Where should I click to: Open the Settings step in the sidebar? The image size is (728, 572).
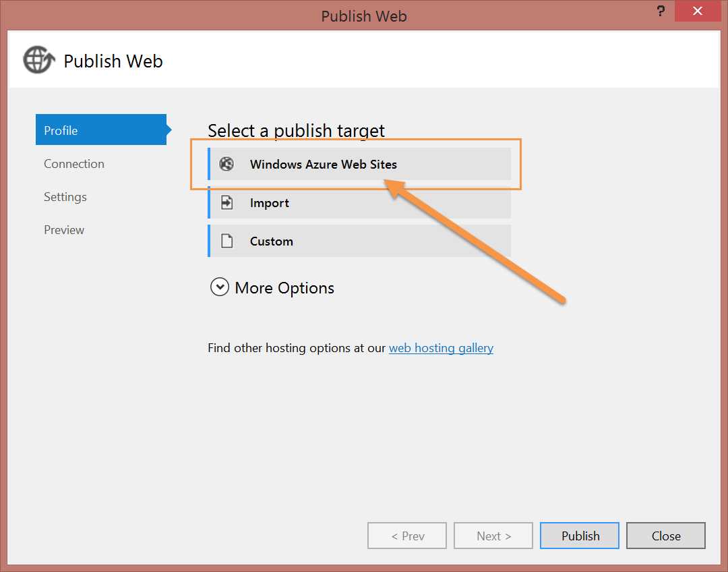pos(65,196)
